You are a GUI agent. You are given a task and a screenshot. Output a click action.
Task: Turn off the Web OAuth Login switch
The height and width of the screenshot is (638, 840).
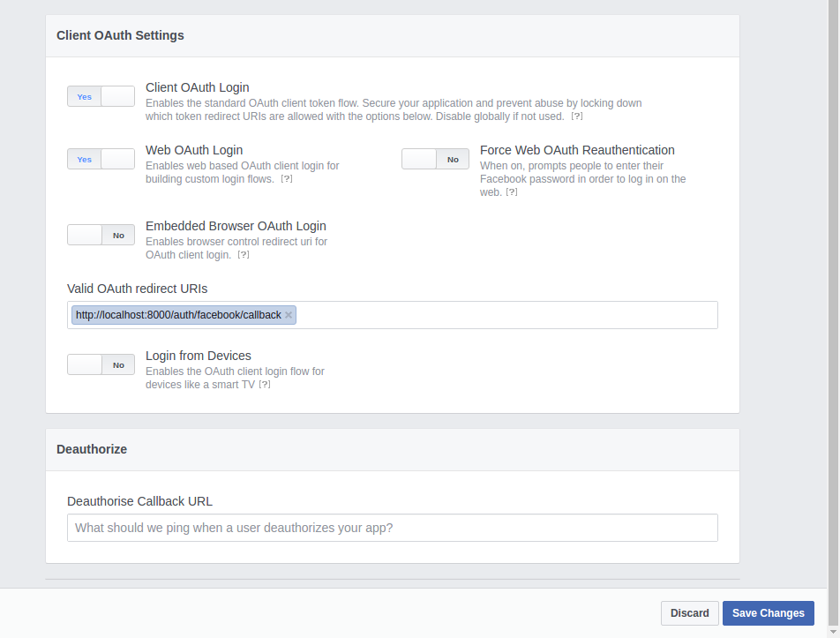(x=101, y=159)
